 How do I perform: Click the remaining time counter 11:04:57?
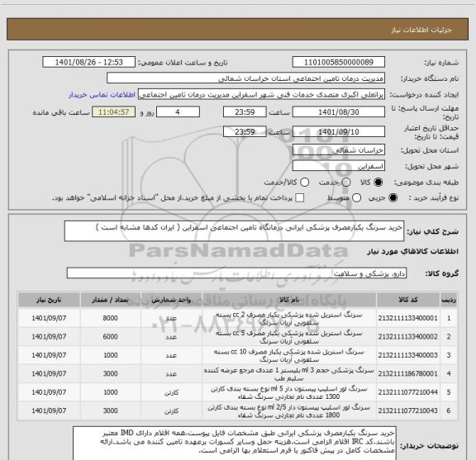coord(113,112)
